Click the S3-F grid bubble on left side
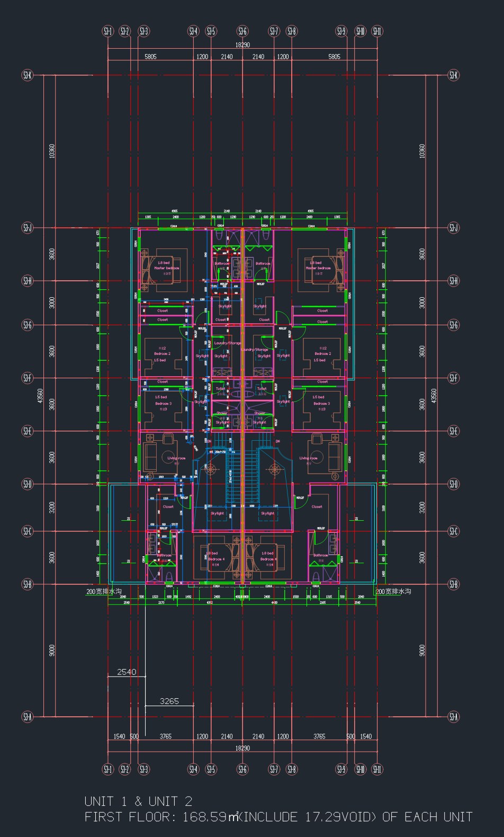The height and width of the screenshot is (837, 504). click(x=28, y=378)
